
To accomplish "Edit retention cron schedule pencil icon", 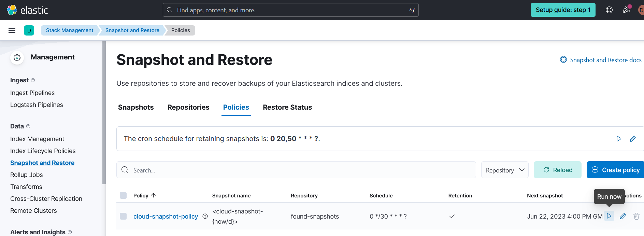I will (632, 139).
